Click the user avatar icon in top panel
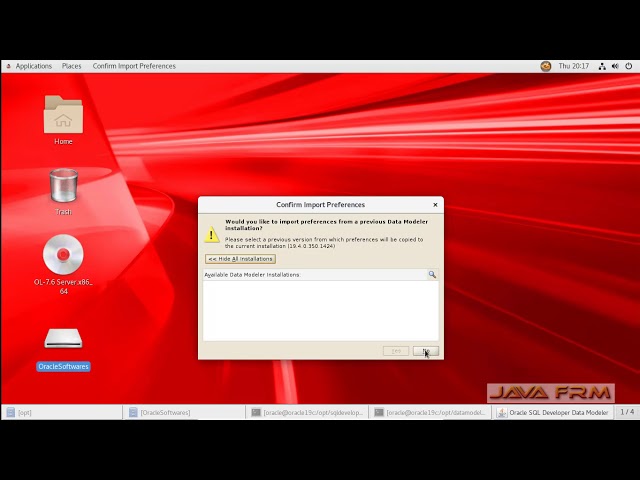This screenshot has width=640, height=480. [546, 66]
